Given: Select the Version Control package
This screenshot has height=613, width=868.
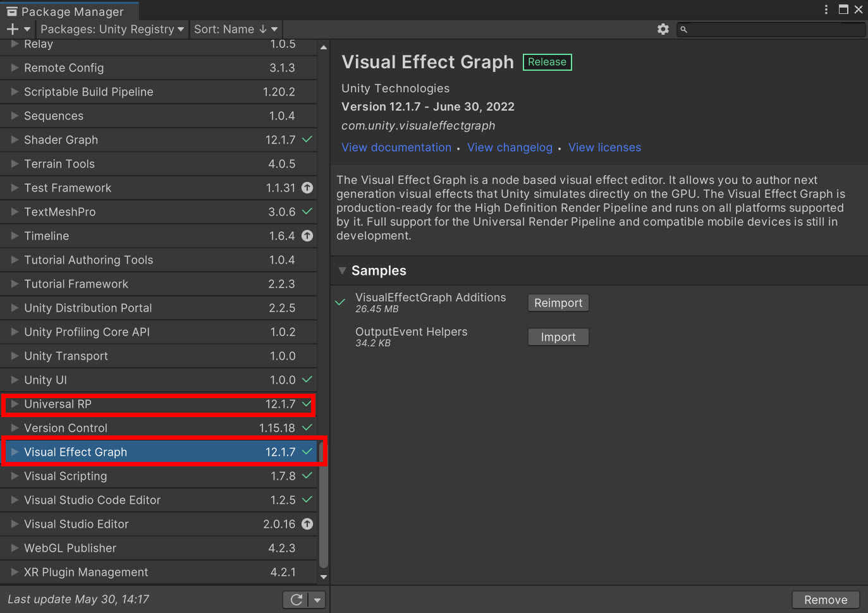Looking at the screenshot, I should point(158,428).
